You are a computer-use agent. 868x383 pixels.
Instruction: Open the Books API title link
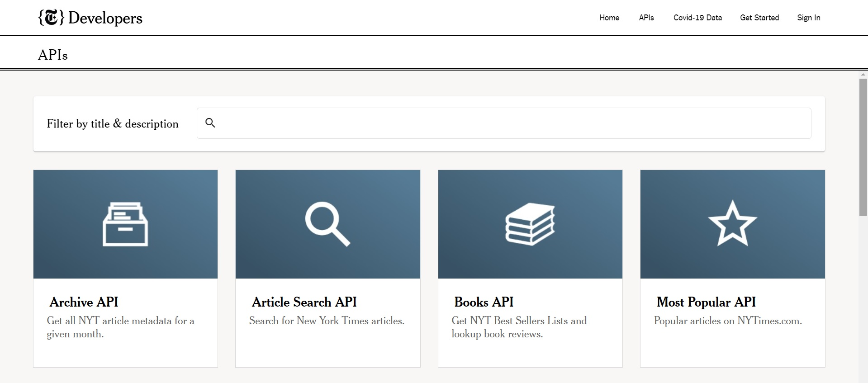point(484,302)
